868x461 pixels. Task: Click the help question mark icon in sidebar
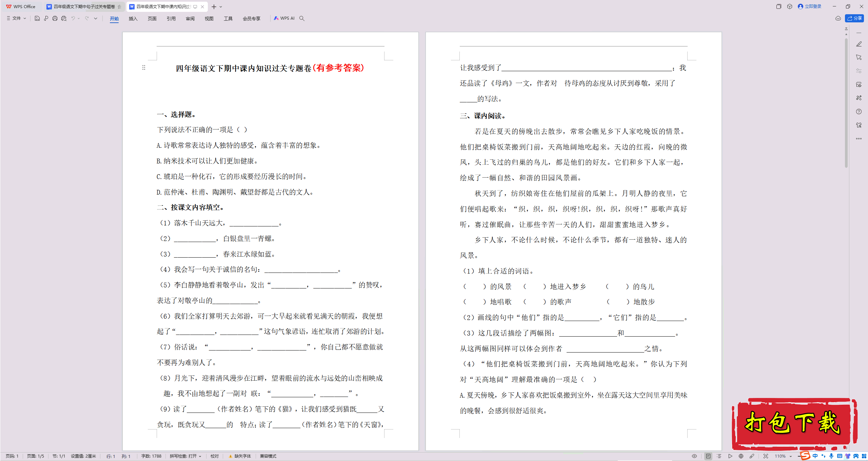pyautogui.click(x=859, y=112)
